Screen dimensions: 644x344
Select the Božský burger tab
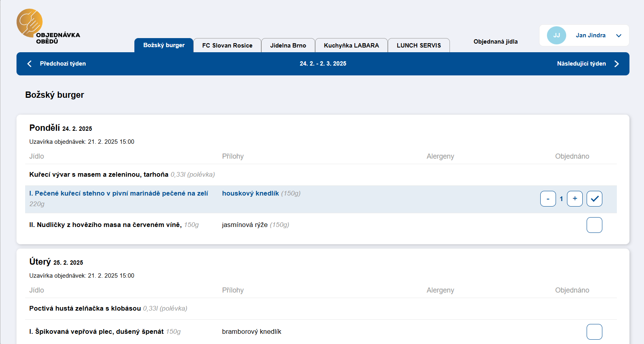click(x=164, y=45)
